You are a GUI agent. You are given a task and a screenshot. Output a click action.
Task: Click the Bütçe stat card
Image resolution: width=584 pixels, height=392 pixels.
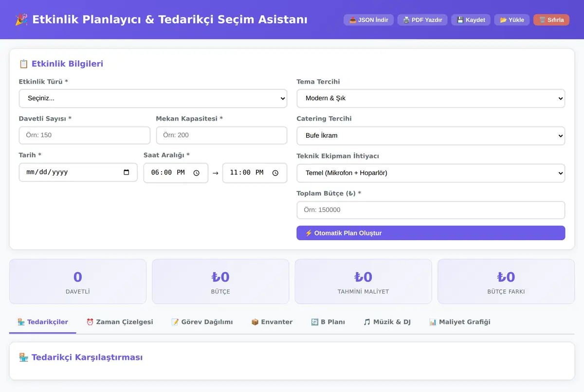tap(220, 282)
